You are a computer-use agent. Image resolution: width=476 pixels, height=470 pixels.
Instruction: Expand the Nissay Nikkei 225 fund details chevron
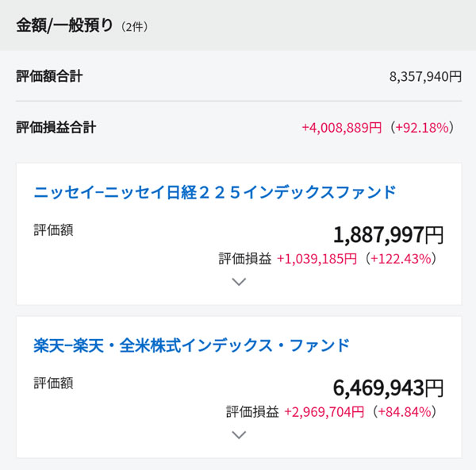tap(238, 281)
